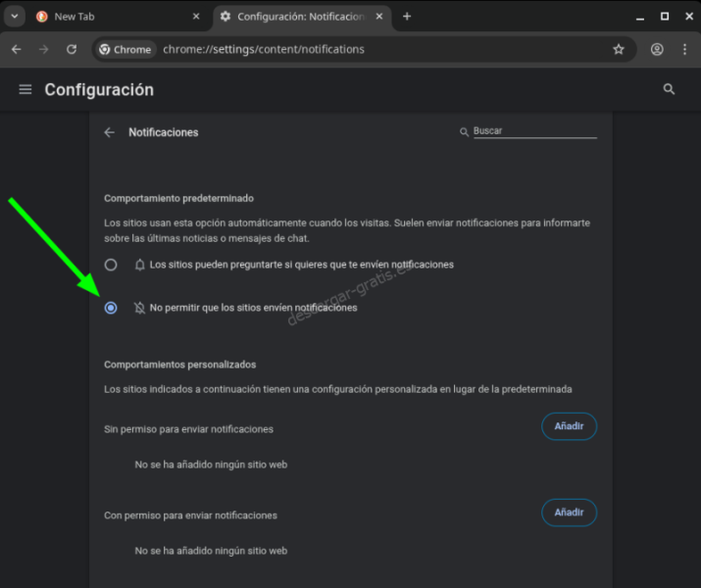Open Chrome three-dot menu

click(x=685, y=49)
